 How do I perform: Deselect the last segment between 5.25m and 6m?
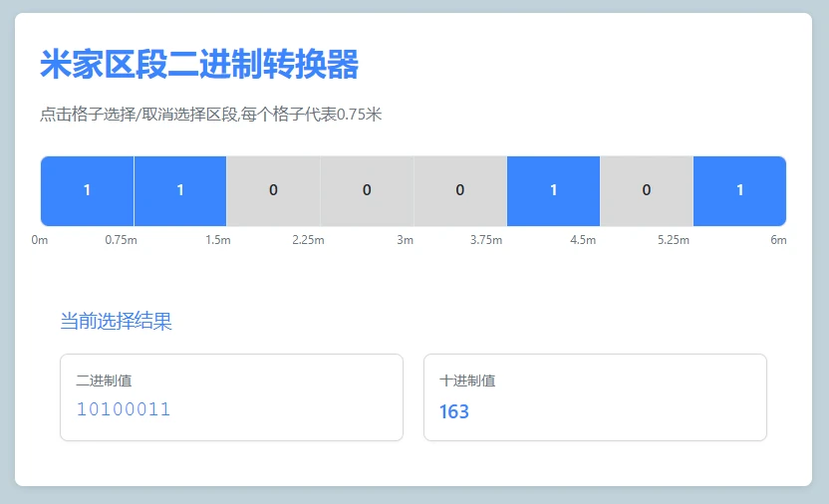click(x=739, y=190)
